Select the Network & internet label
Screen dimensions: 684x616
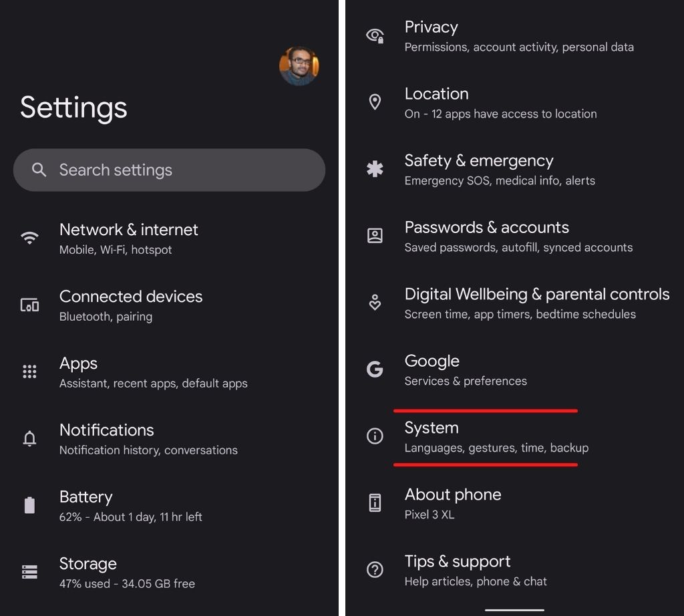(x=129, y=230)
